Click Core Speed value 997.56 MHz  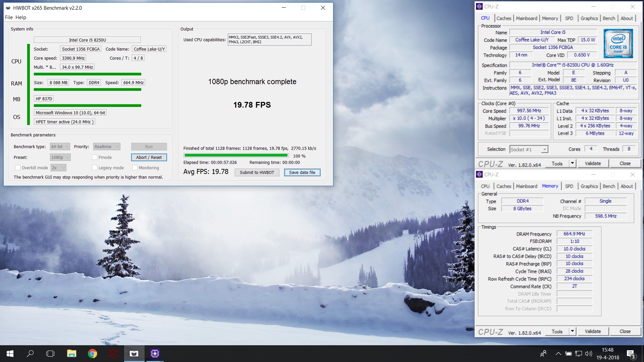tap(529, 111)
